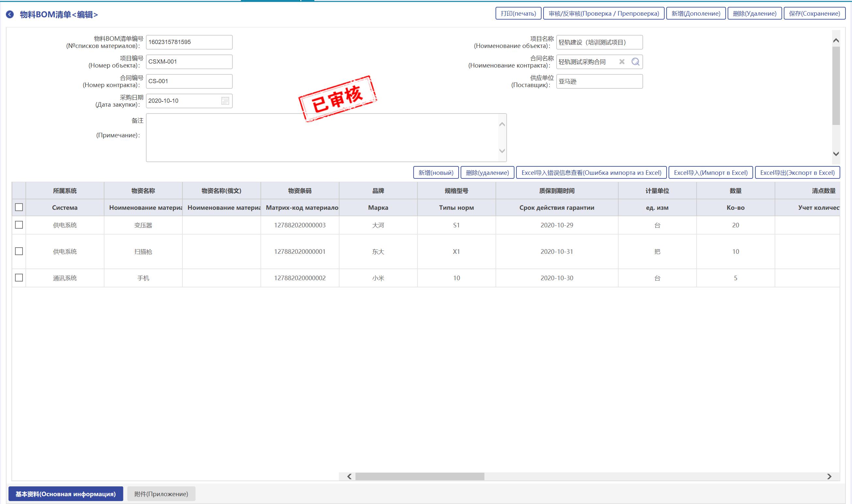This screenshot has height=504, width=852.
Task: Switch to 附件(Приложение) tab
Action: click(161, 494)
